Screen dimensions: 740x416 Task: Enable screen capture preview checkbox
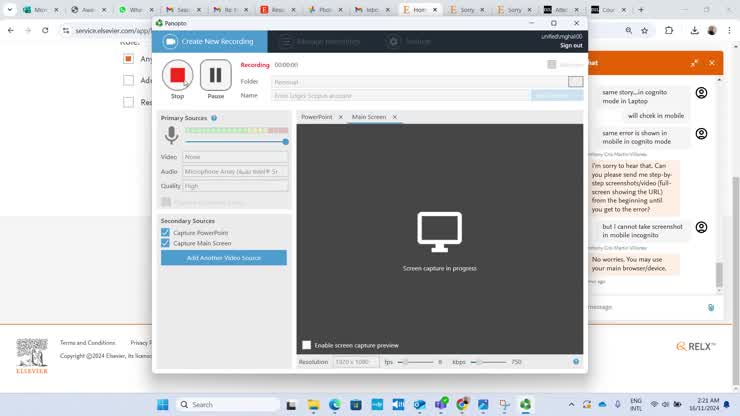click(306, 345)
